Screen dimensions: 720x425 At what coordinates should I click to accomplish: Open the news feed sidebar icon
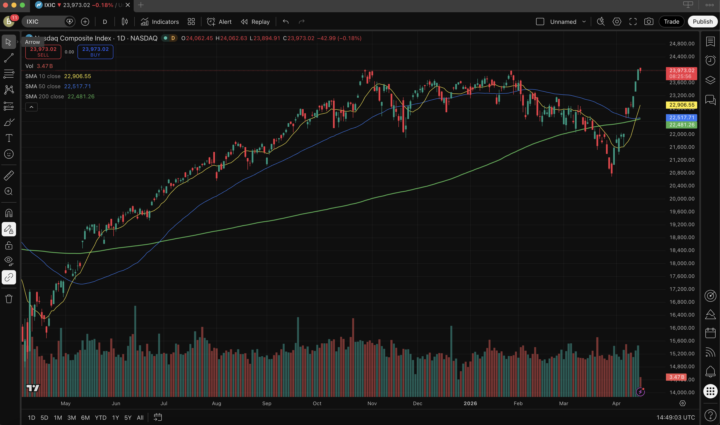coord(710,352)
